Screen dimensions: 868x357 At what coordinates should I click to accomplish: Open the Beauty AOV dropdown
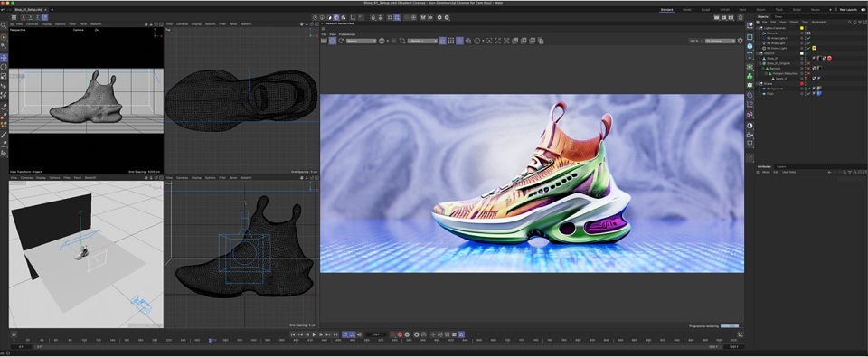pos(361,41)
